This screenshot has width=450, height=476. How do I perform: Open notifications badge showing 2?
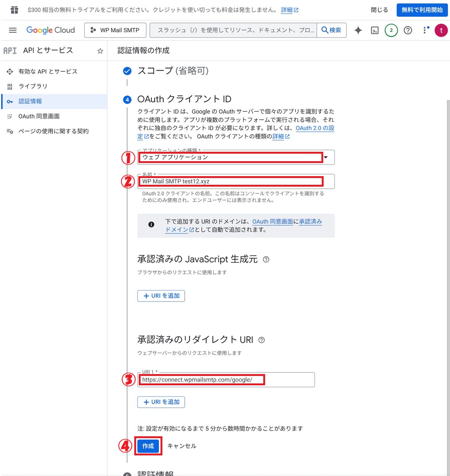point(391,30)
